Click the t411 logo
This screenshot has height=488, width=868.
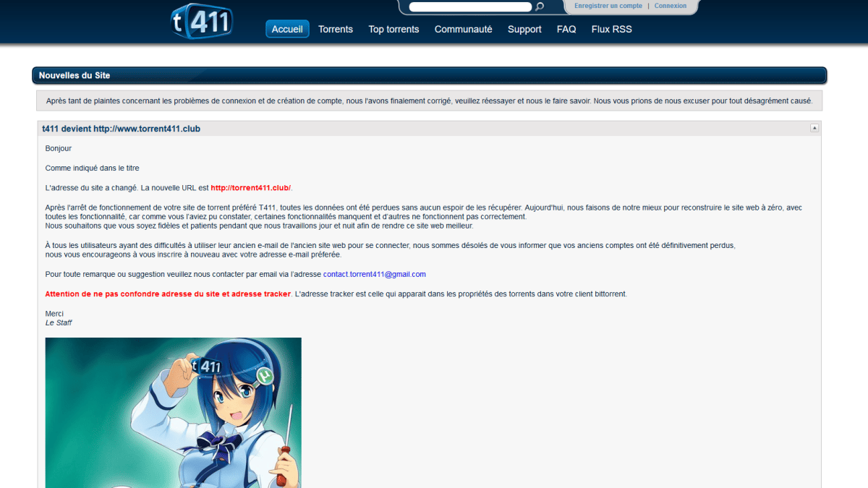point(203,21)
